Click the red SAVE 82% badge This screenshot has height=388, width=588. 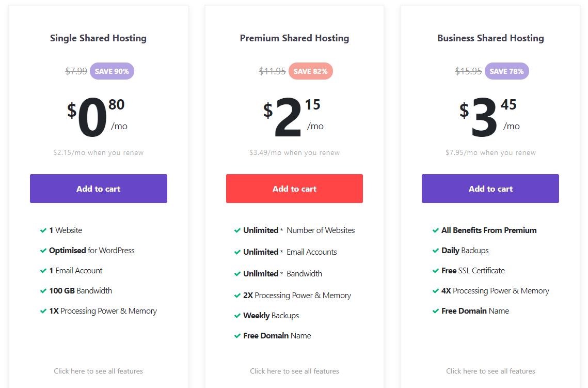310,71
